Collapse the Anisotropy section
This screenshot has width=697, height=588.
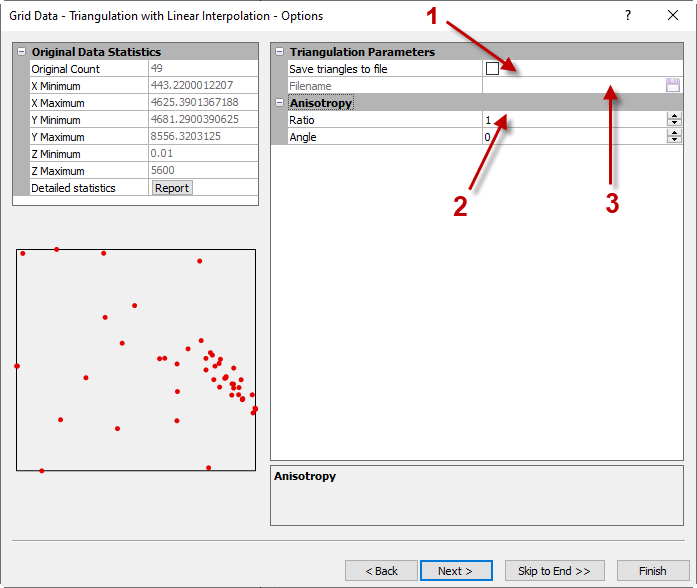pyautogui.click(x=279, y=103)
